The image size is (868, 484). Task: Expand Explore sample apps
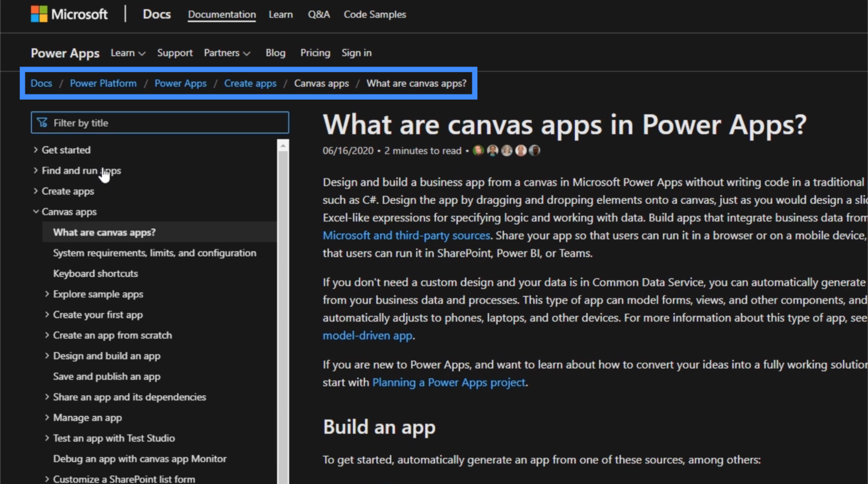coord(47,294)
